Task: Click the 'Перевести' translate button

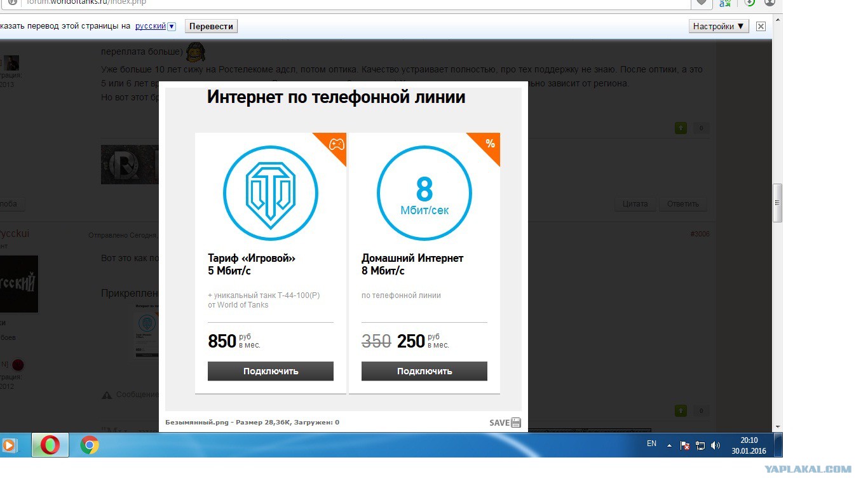Action: 212,26
